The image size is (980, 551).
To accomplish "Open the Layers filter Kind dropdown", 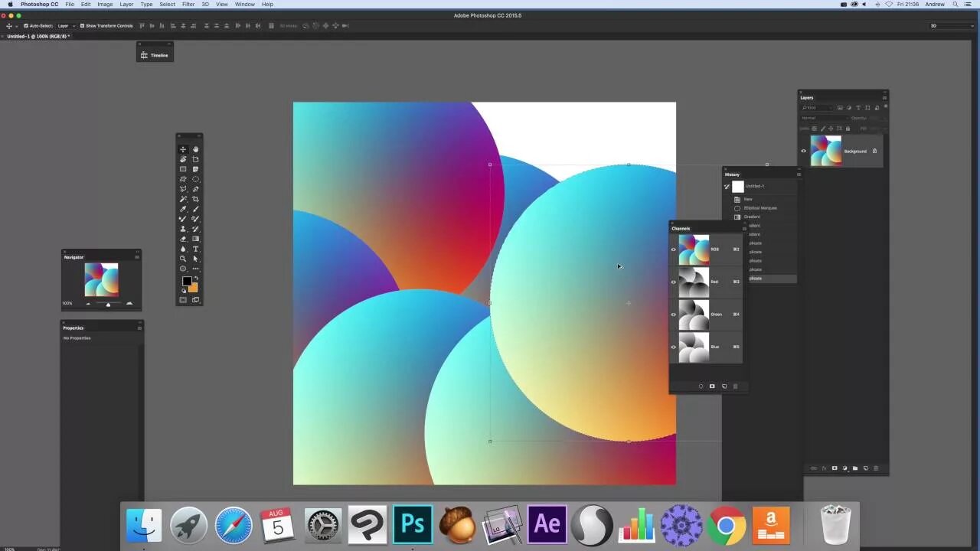I will [817, 108].
